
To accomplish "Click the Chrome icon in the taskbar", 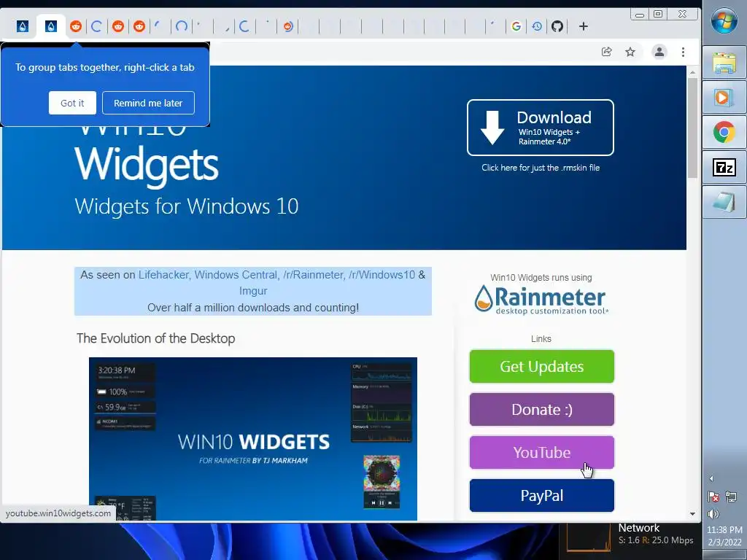I will 724,132.
